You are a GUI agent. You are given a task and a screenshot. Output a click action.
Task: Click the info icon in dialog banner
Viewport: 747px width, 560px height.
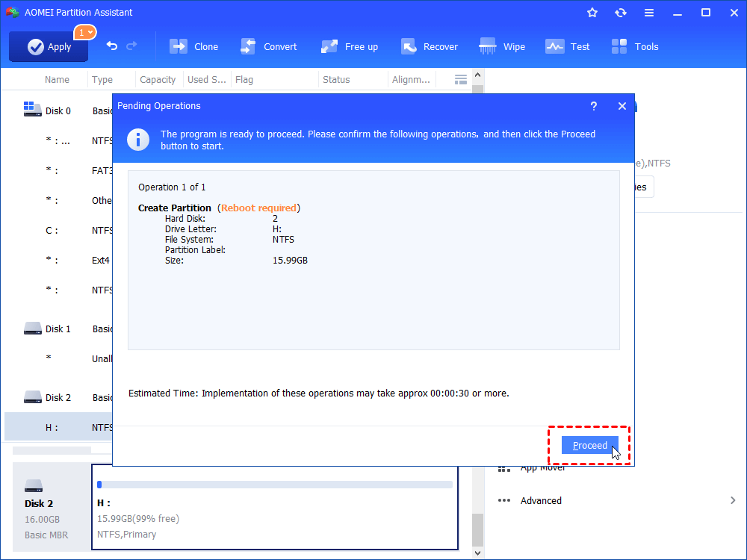coord(138,140)
